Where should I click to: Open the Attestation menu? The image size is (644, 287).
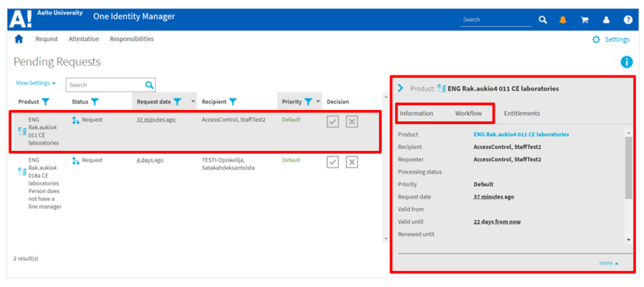pos(84,39)
